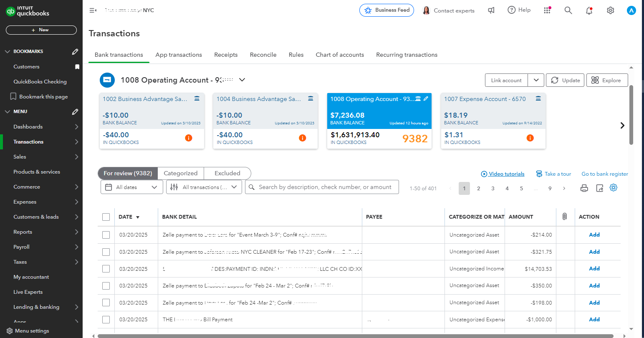Screen dimensions: 644x338
Task: Click the transaction search field
Action: point(322,187)
